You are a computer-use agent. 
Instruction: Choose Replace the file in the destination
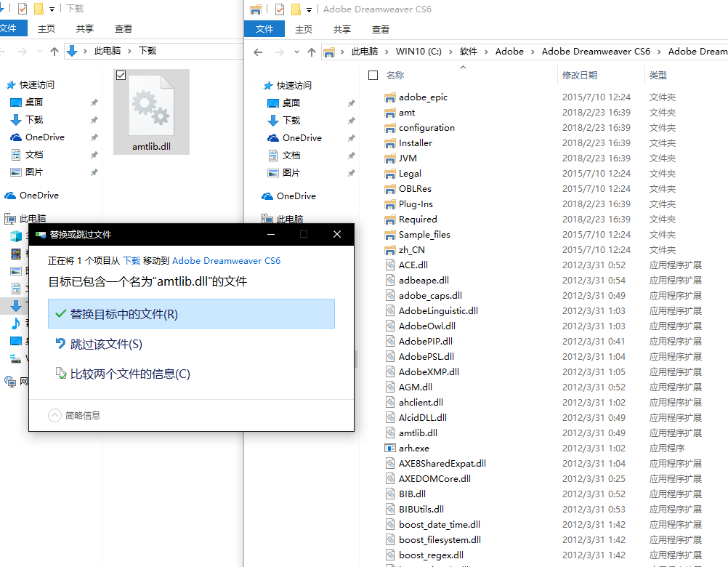[191, 314]
